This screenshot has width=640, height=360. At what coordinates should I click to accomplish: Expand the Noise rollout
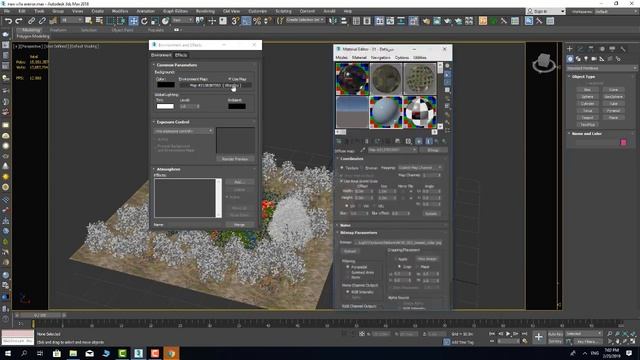(345, 225)
